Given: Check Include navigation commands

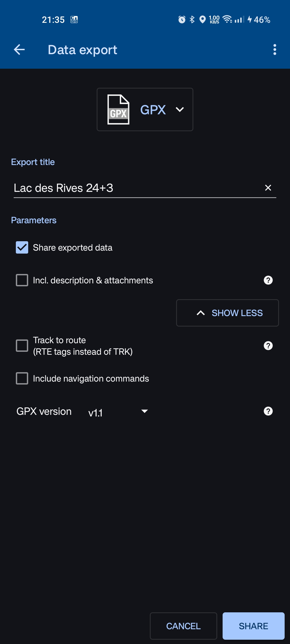Looking at the screenshot, I should click(22, 378).
